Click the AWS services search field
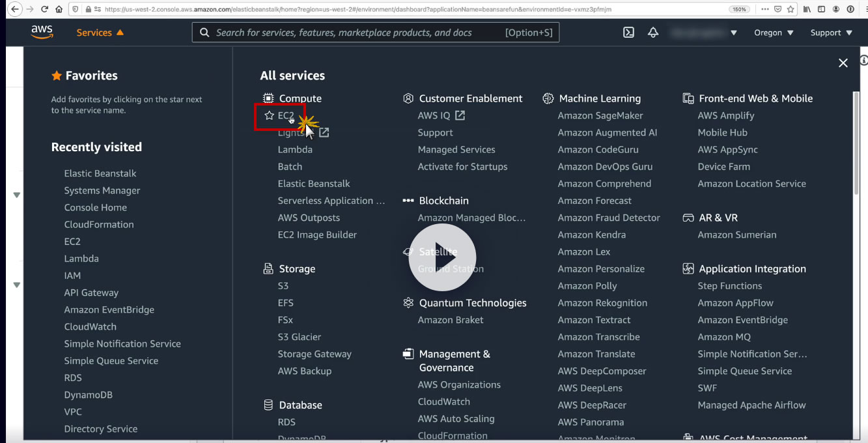868x443 pixels. (375, 33)
